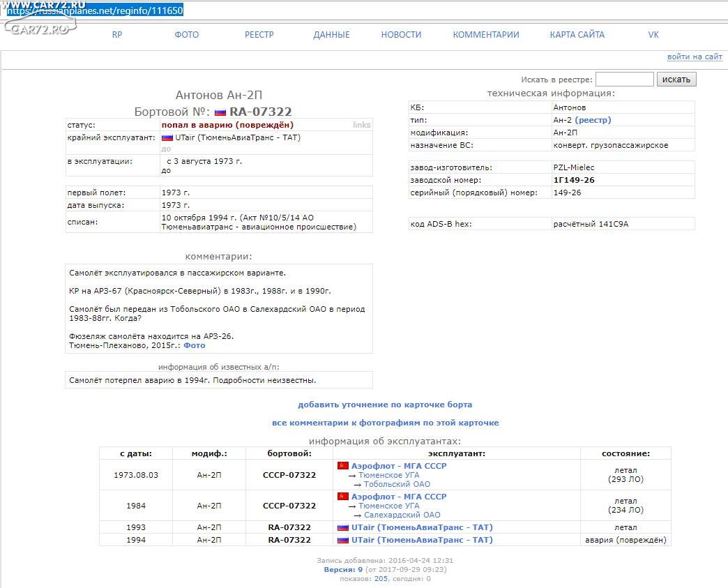Open the (реестр) link next to Ан-2

tap(593, 120)
